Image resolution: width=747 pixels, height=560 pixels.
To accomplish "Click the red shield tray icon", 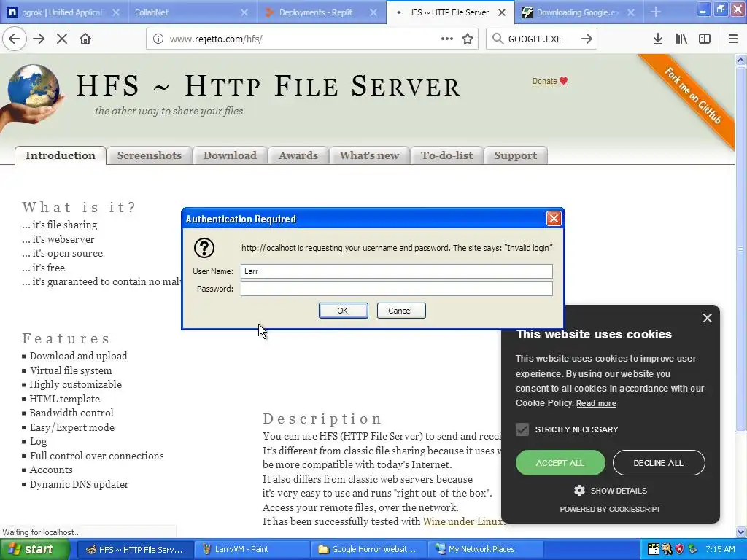I will click(679, 549).
